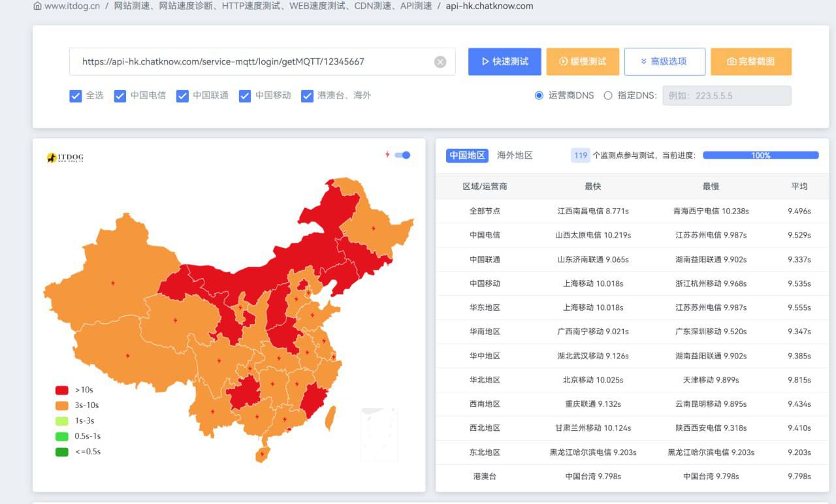Select the 中国地区 tab
Image resolution: width=836 pixels, height=504 pixels.
[x=467, y=155]
